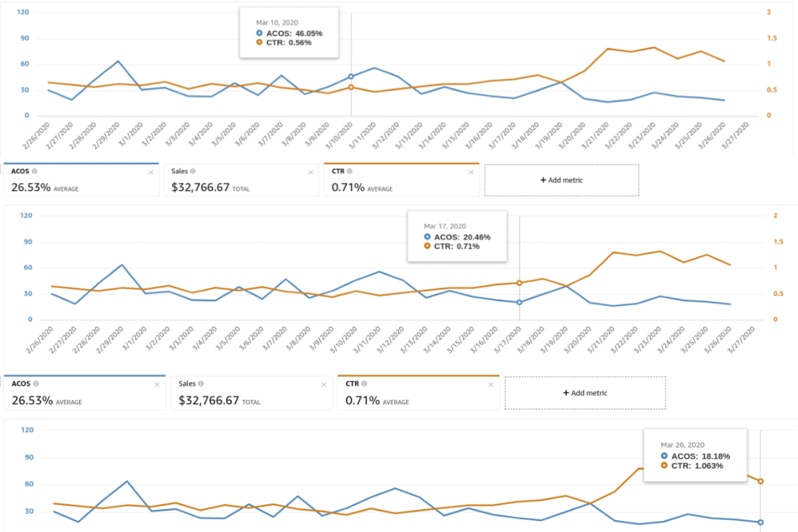The image size is (798, 532).
Task: Click the info icon beside upper ACOS label
Action: [x=35, y=171]
